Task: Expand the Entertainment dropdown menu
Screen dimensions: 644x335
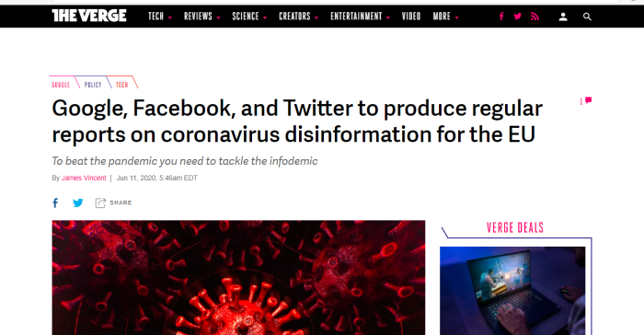Action: click(361, 17)
